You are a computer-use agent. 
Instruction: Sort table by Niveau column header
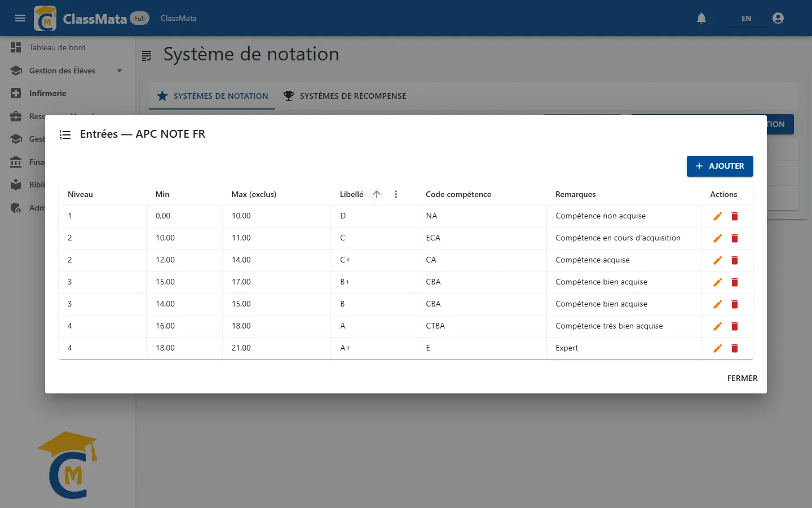[80, 194]
